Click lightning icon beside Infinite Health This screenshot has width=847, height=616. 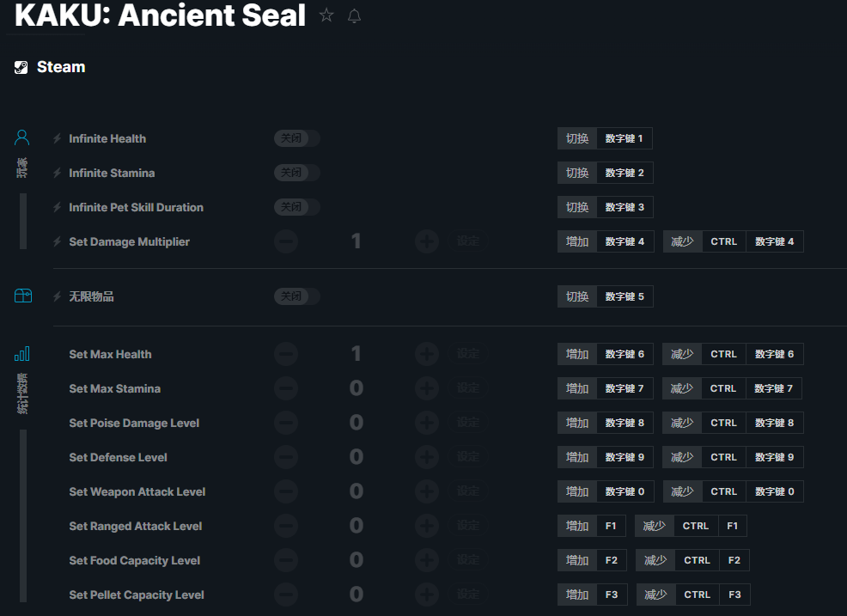coord(58,138)
